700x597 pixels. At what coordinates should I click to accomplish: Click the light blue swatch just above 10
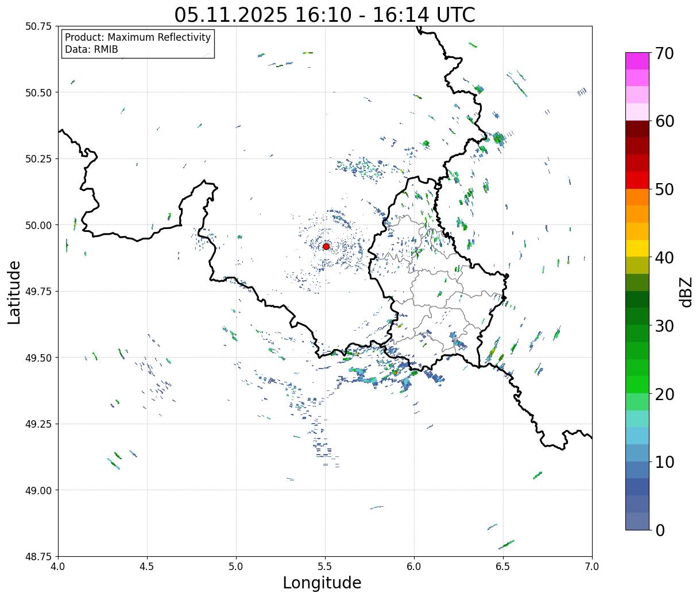[x=637, y=453]
